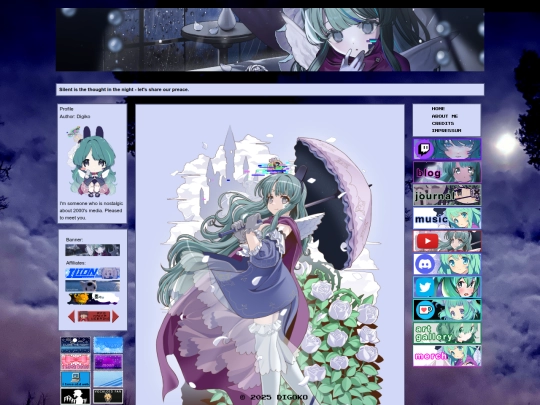Click the site banner under 'Banner:'
The image size is (540, 405).
pyautogui.click(x=93, y=250)
